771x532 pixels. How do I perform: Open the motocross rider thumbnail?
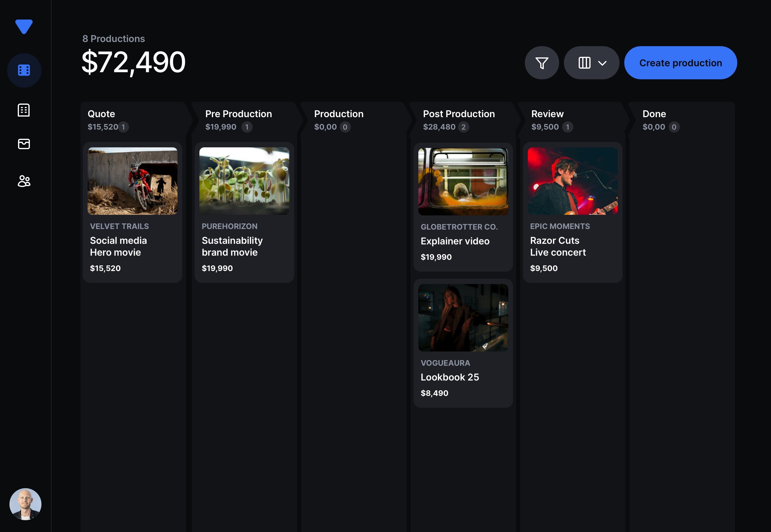tap(132, 181)
